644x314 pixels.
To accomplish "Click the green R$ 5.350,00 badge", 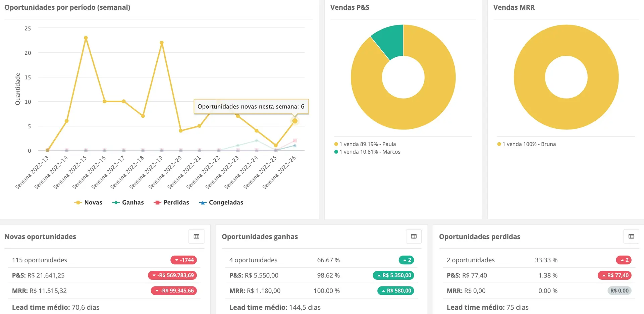I will [393, 275].
